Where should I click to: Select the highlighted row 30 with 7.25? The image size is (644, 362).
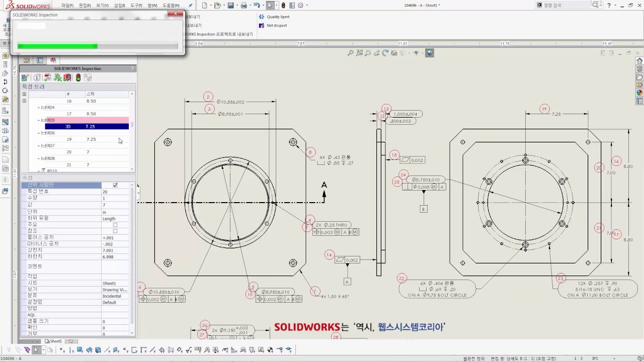point(87,127)
